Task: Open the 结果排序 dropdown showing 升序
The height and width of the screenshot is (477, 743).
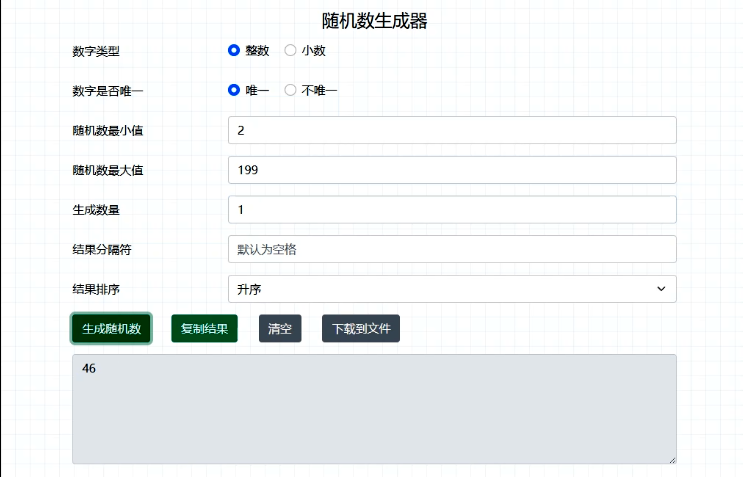Action: click(x=452, y=289)
